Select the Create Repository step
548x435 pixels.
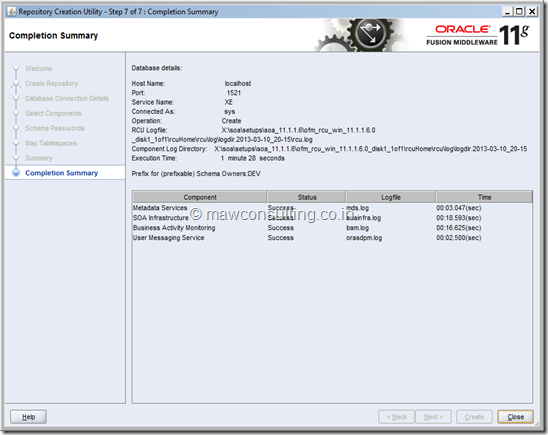[x=51, y=84]
